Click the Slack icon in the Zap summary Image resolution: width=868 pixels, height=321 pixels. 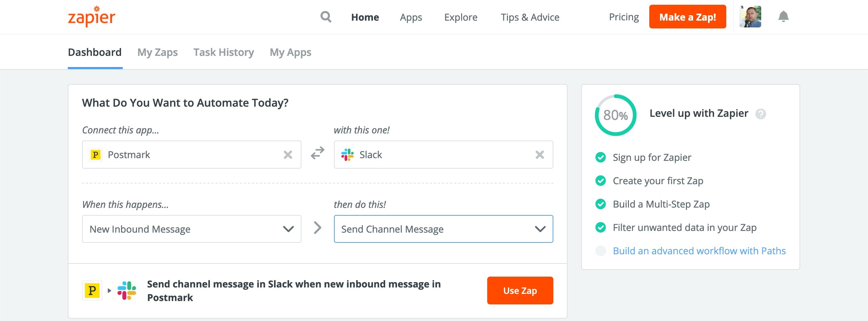(127, 291)
